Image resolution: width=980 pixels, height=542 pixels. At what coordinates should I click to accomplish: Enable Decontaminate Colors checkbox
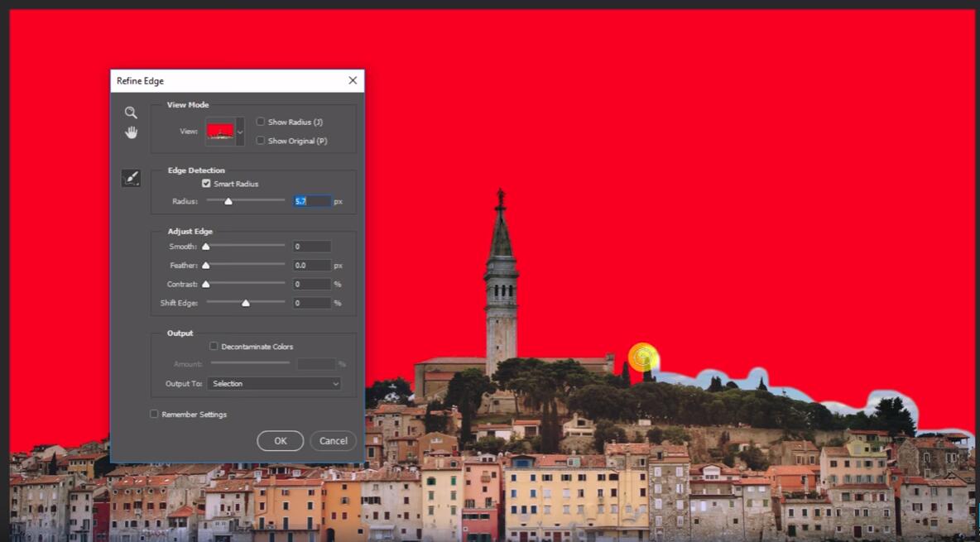tap(214, 347)
